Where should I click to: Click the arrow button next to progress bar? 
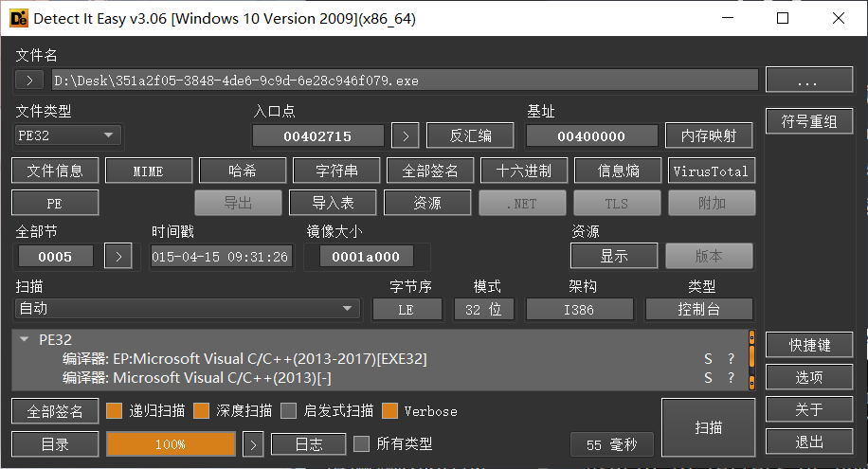(253, 443)
